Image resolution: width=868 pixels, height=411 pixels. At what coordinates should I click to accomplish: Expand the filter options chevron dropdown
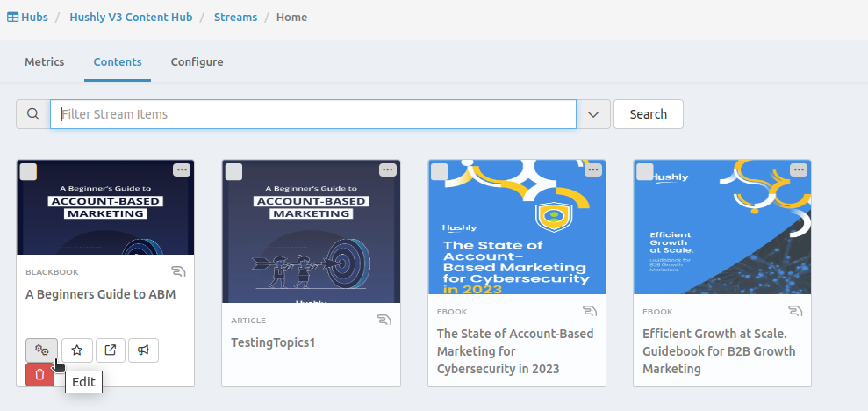(x=593, y=114)
